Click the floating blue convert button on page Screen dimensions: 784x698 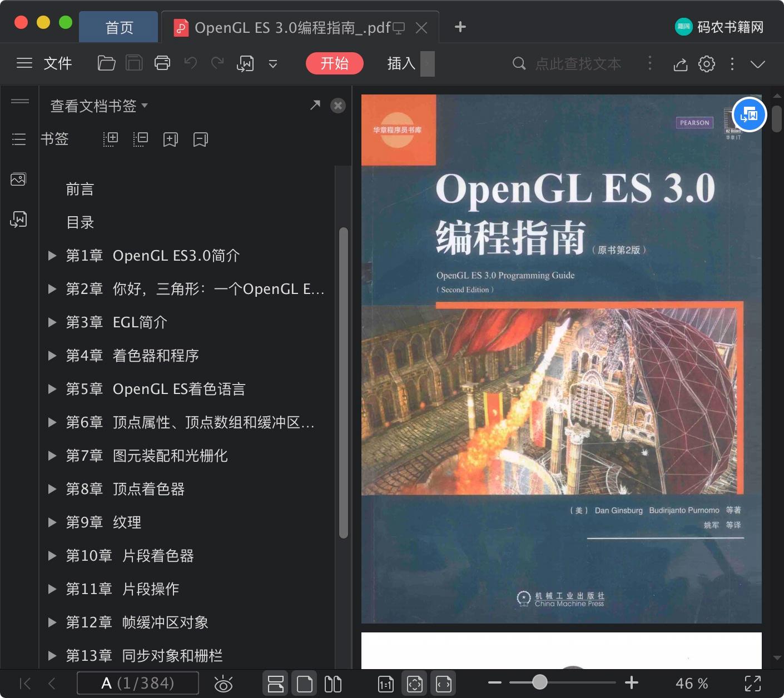click(x=750, y=115)
